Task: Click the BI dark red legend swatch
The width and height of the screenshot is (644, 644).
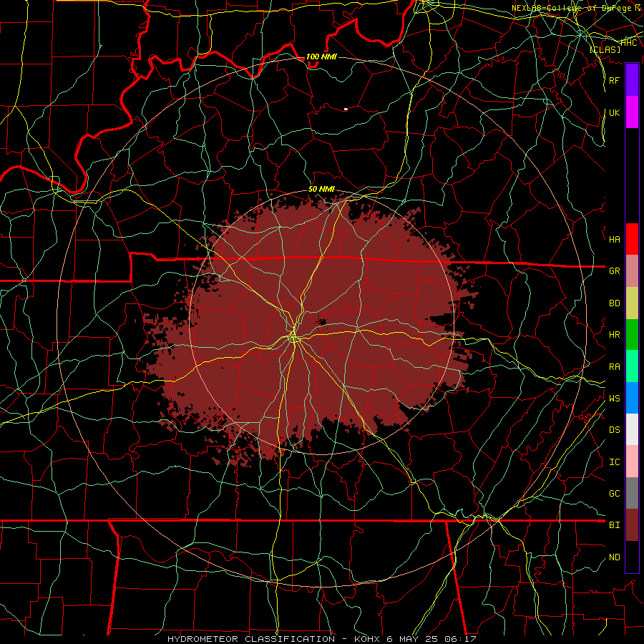Action: pyautogui.click(x=632, y=525)
